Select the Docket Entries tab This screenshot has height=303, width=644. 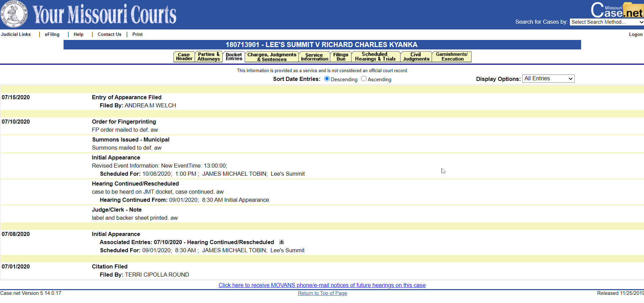[x=234, y=57]
